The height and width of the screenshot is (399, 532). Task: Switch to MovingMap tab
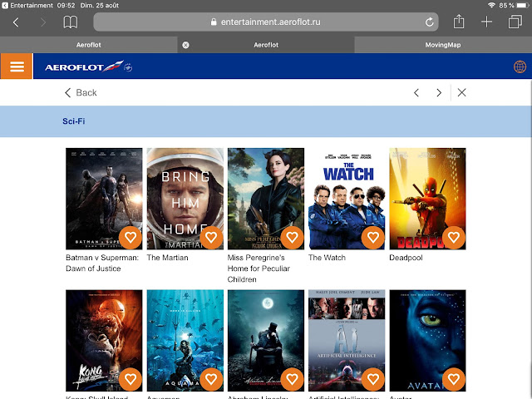(x=443, y=45)
